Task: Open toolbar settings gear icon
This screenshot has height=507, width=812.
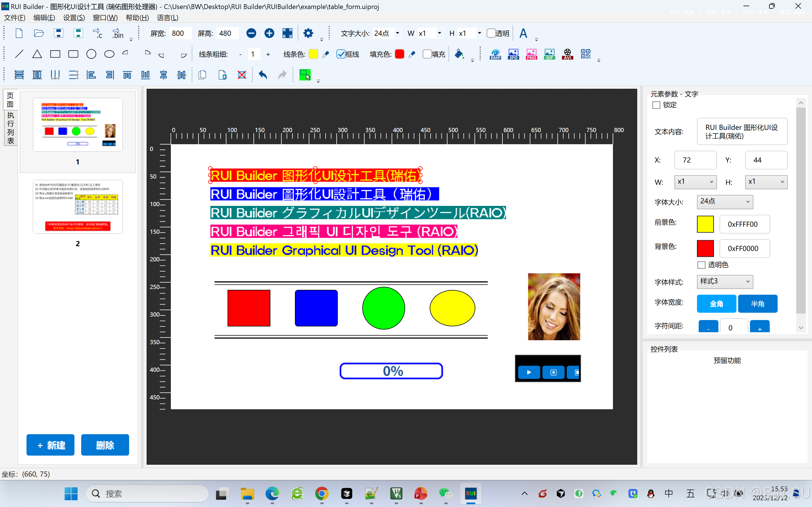Action: [x=308, y=33]
